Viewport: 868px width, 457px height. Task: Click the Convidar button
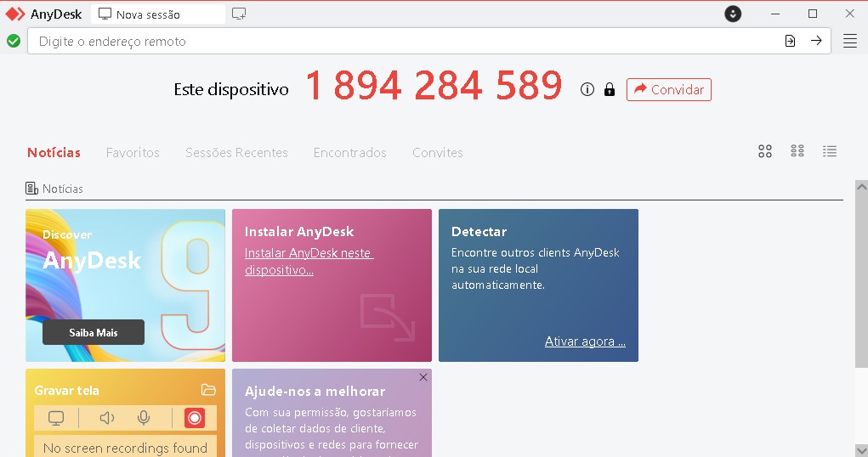pyautogui.click(x=669, y=90)
